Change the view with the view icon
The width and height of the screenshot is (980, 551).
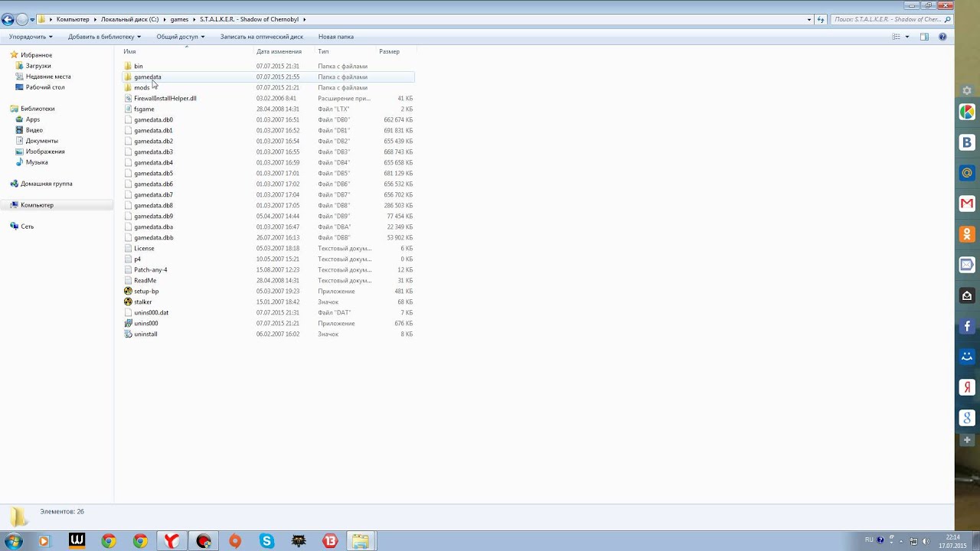tap(896, 37)
